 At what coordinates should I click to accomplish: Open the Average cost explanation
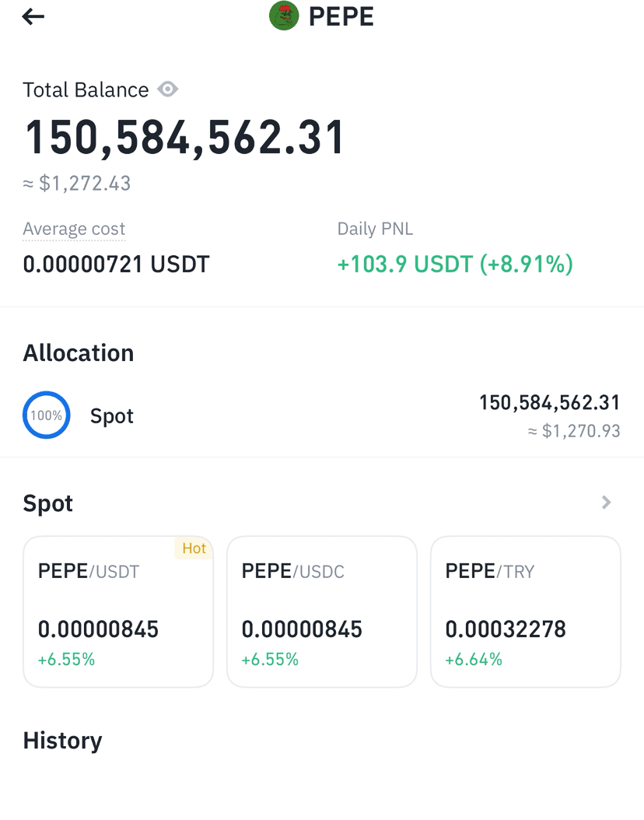pyautogui.click(x=74, y=229)
